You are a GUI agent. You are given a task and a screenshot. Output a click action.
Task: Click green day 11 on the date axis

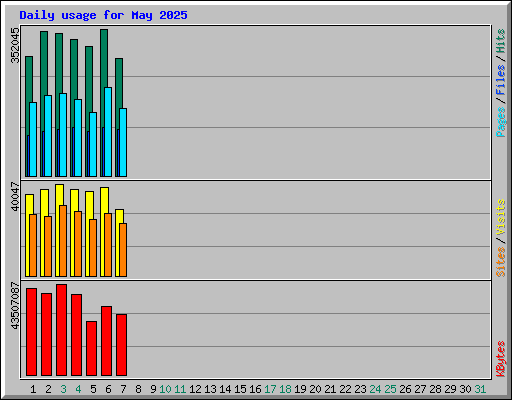180,389
